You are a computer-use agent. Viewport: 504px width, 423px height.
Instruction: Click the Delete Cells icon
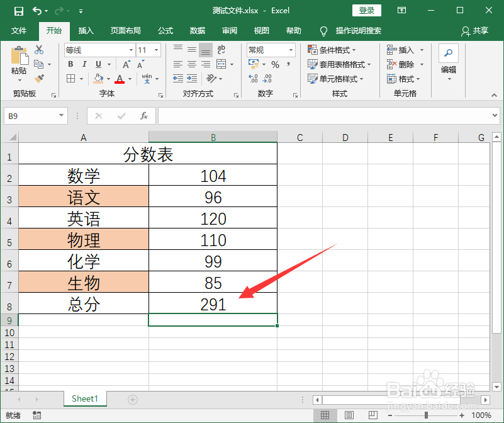[x=389, y=64]
